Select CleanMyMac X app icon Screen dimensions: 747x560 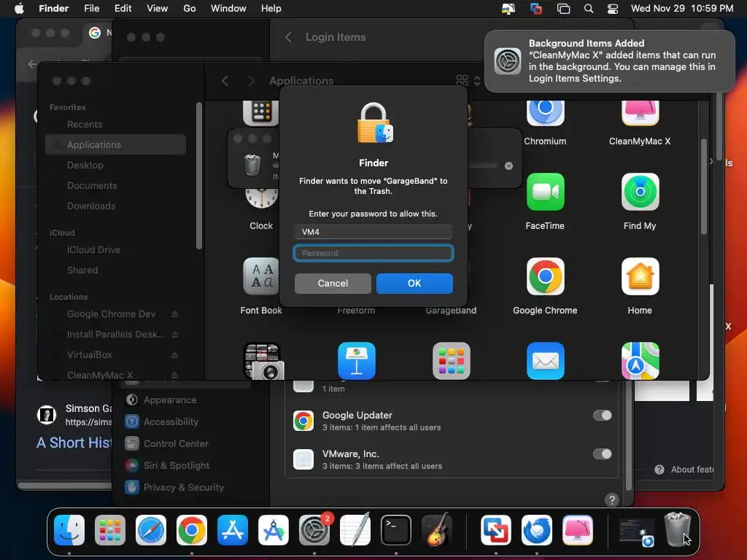640,114
